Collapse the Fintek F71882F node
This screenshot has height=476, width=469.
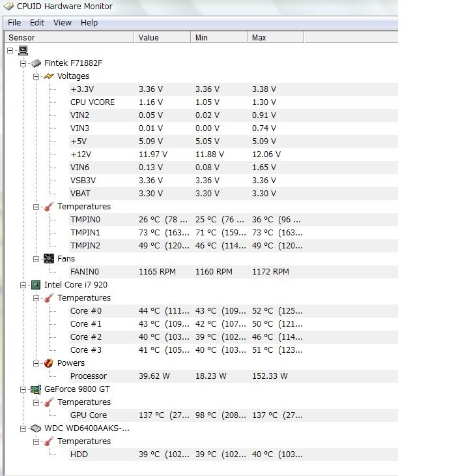[23, 64]
